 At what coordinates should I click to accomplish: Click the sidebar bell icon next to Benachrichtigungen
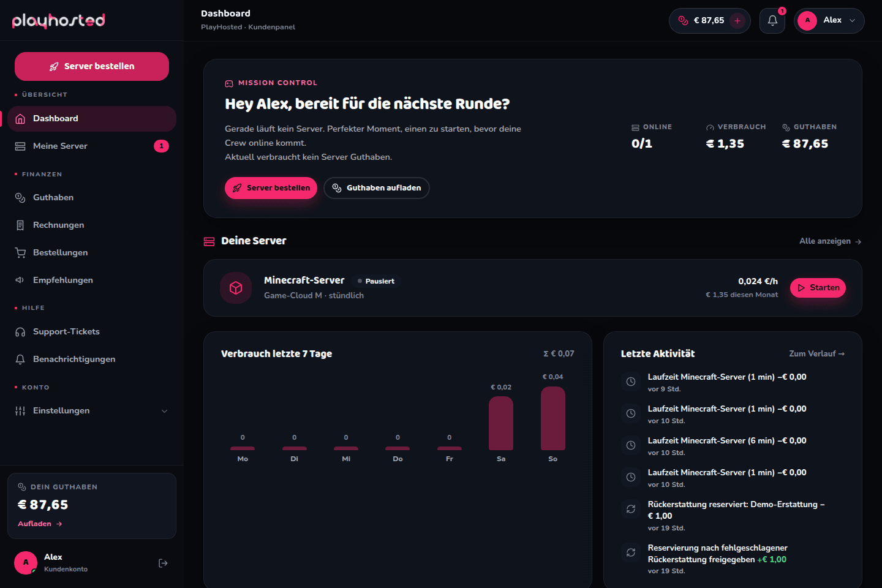coord(20,360)
